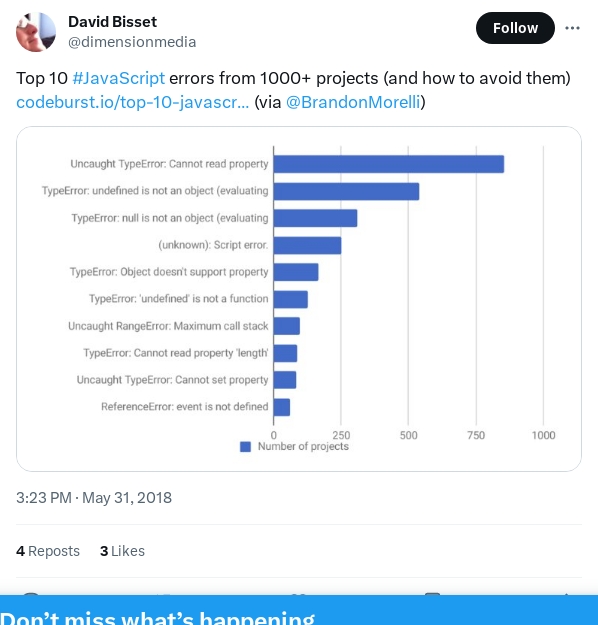Open the 3:23 PM May 31, 2018 timestamp
Viewport: 598px width, 625px height.
pyautogui.click(x=94, y=498)
